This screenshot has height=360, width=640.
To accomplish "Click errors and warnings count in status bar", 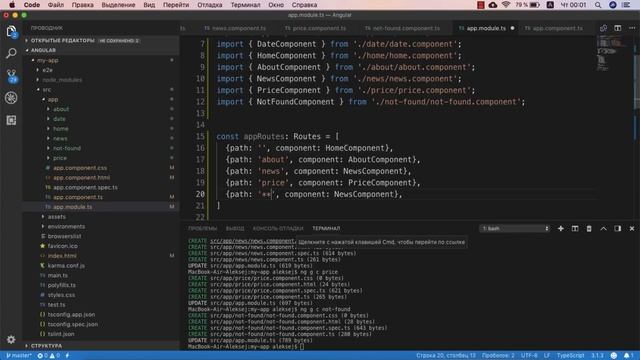I will tap(49, 356).
